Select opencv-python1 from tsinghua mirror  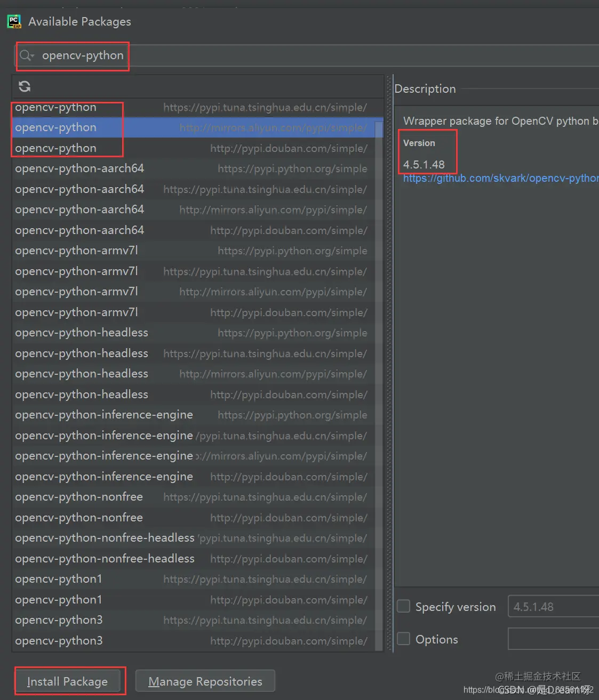193,579
